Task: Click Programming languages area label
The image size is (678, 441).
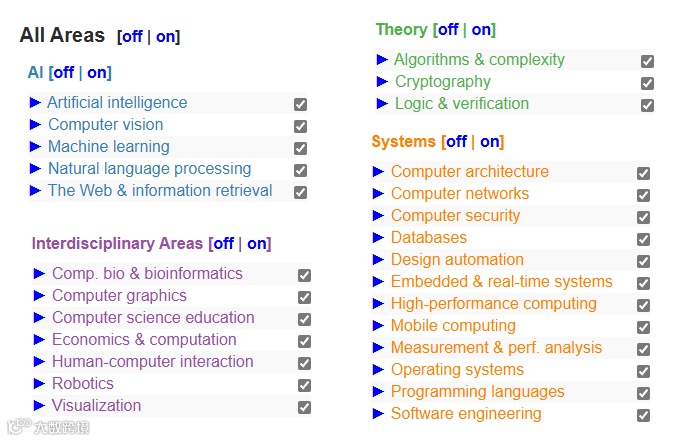Action: [477, 392]
